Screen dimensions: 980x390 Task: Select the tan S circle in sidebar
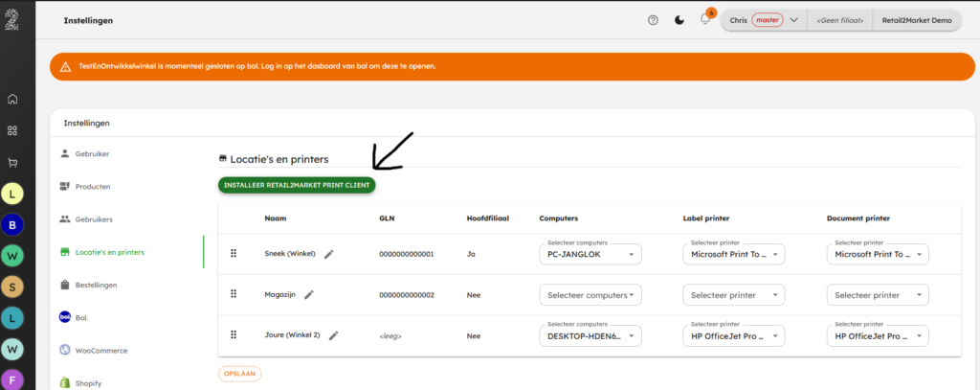(11, 287)
